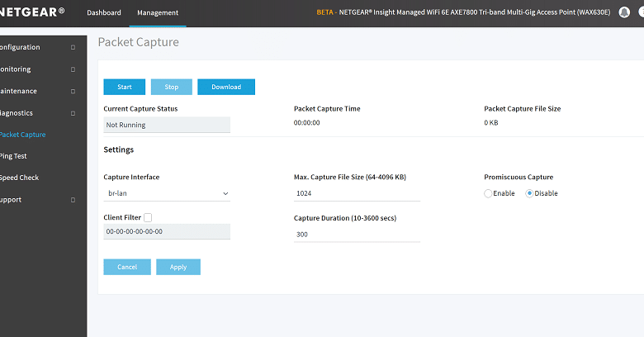Open the Capture Interface br-lan dropdown
Viewport: 644px width, 337px height.
click(x=167, y=193)
